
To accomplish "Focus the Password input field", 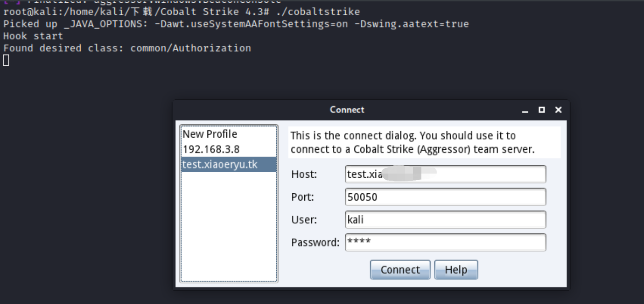I will tap(445, 242).
